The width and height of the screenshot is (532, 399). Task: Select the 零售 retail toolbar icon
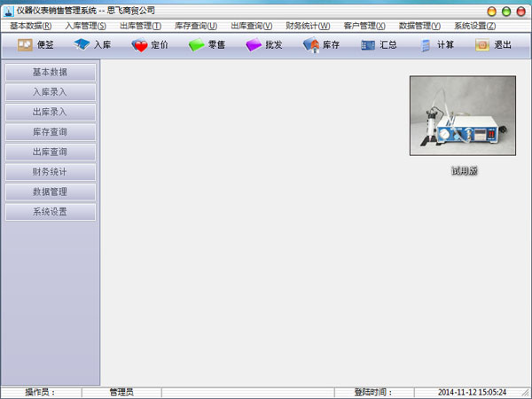coord(196,44)
